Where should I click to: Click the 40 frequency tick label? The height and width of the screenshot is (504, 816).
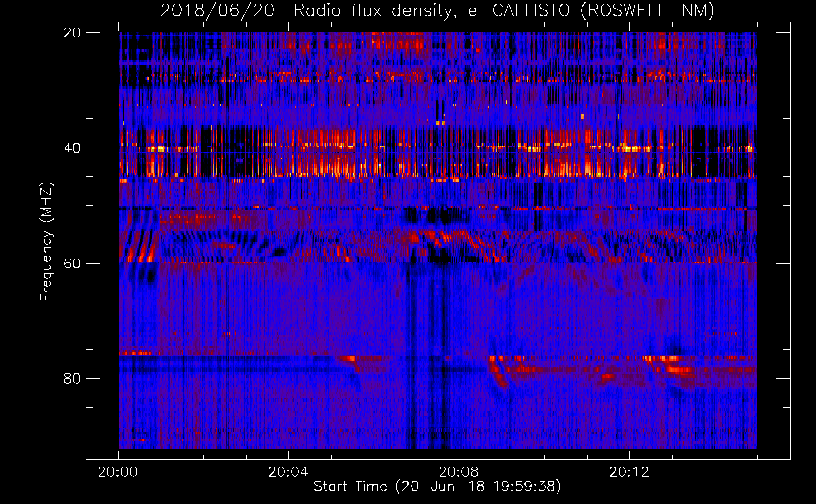click(x=72, y=148)
